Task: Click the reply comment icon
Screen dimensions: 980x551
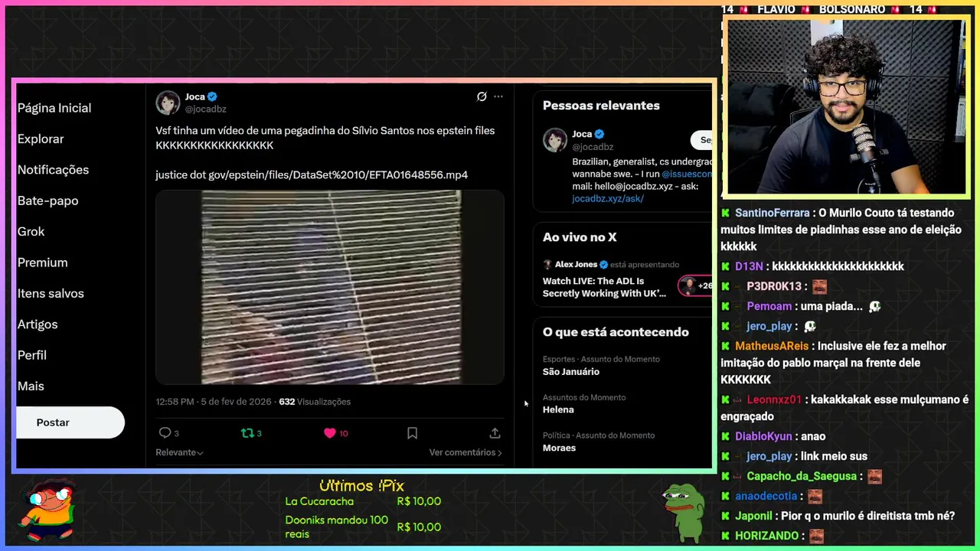Action: tap(165, 433)
